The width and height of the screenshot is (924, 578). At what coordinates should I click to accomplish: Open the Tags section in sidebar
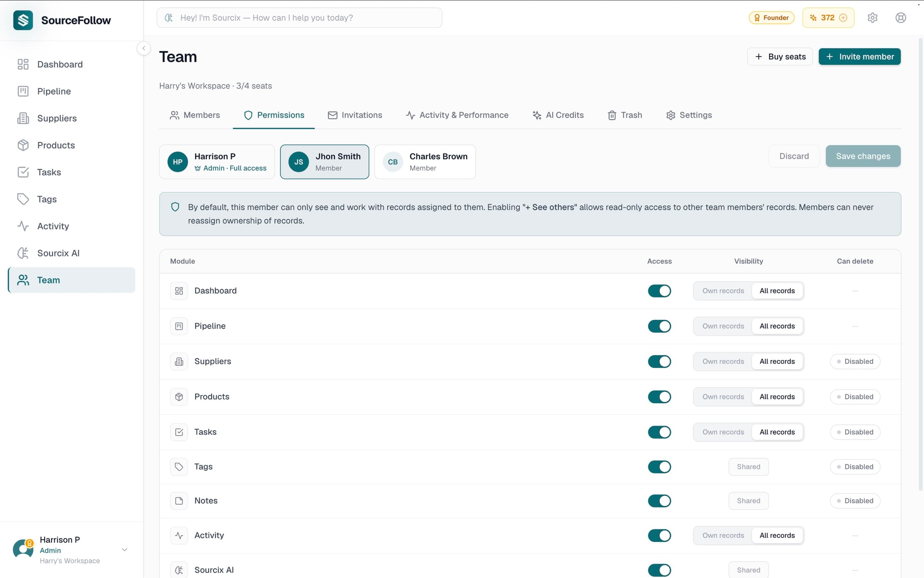47,199
